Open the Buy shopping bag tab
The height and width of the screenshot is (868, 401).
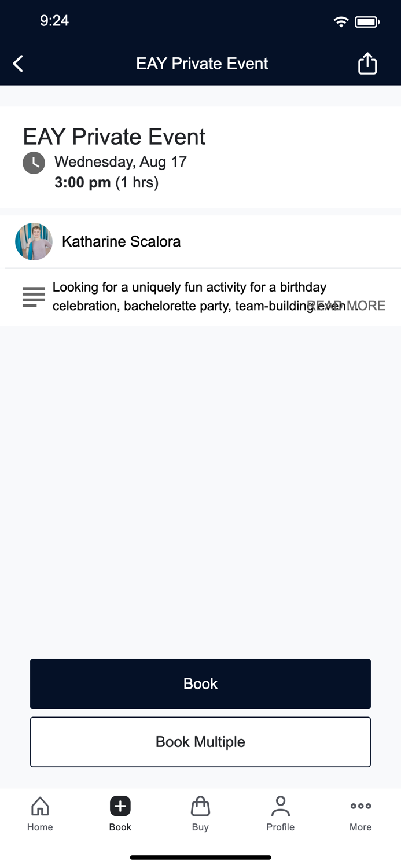coord(200,814)
